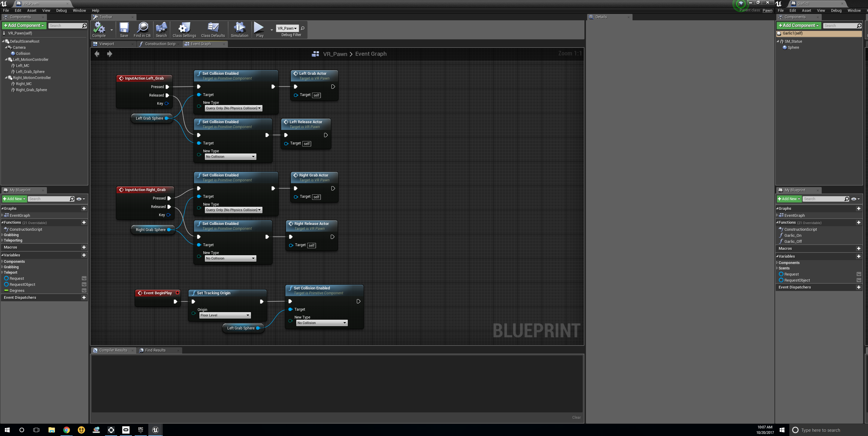This screenshot has width=868, height=436.
Task: Open Find in CB
Action: pyautogui.click(x=142, y=29)
